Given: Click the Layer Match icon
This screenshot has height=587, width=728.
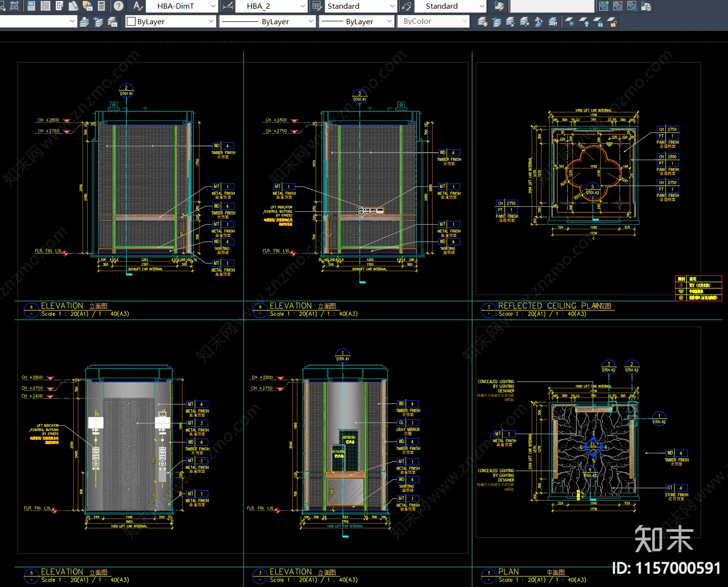Looking at the screenshot, I should [482, 21].
